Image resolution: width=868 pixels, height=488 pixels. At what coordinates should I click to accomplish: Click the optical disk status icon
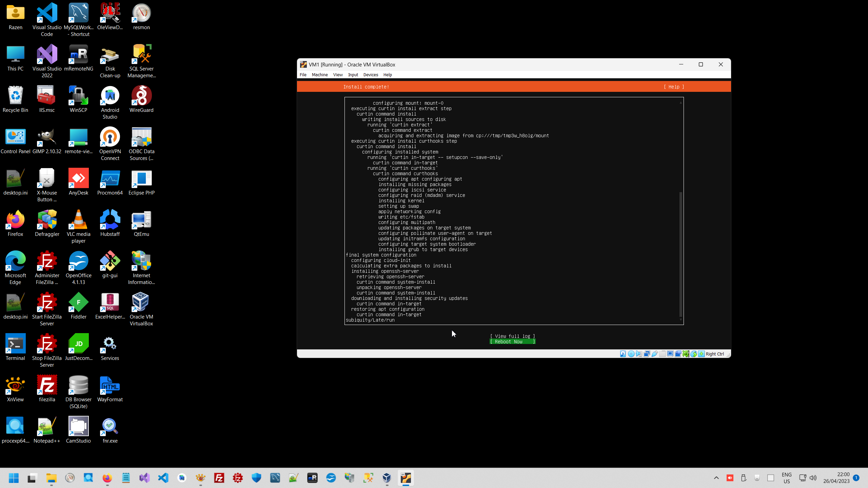(x=631, y=354)
